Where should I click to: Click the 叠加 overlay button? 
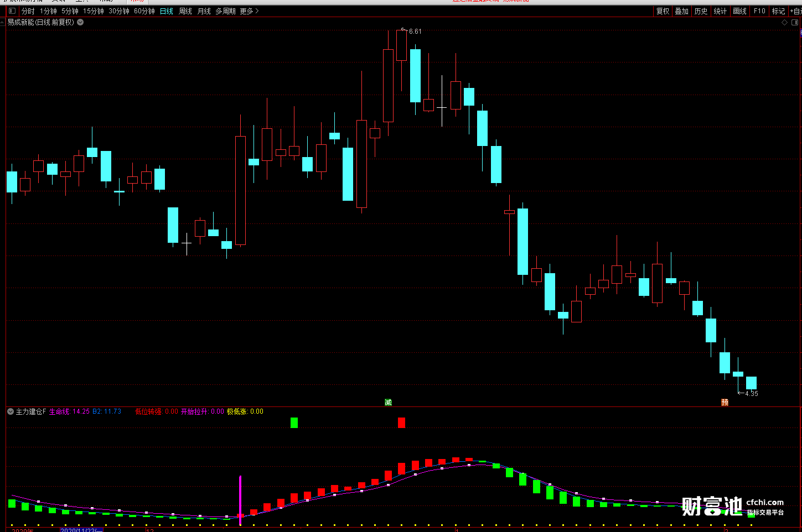[682, 11]
